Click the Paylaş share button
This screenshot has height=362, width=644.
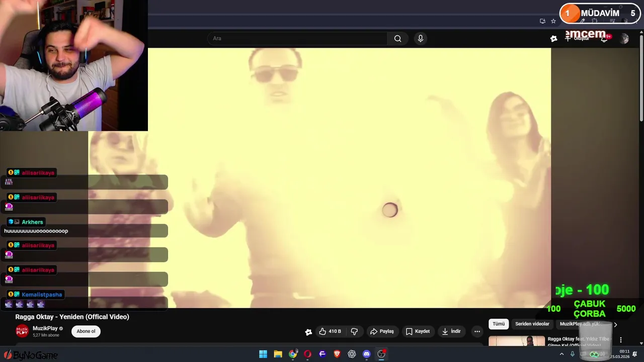pos(382,331)
